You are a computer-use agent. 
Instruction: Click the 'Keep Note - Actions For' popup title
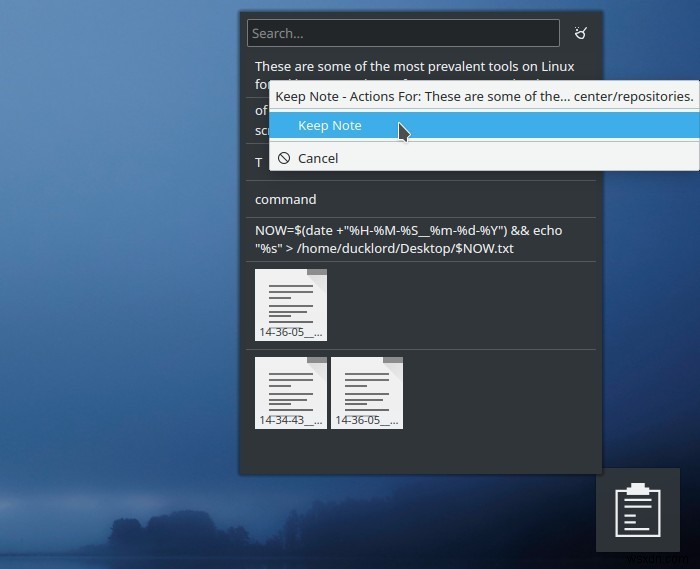pyautogui.click(x=484, y=96)
